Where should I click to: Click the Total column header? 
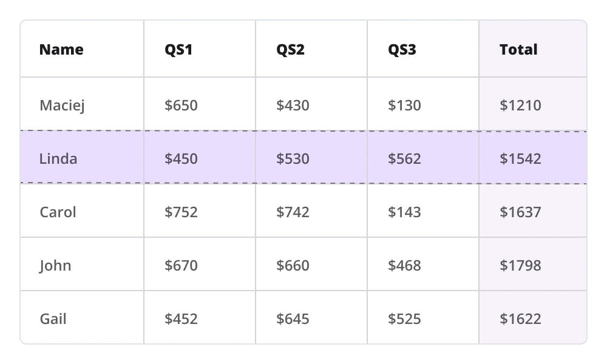pos(518,50)
